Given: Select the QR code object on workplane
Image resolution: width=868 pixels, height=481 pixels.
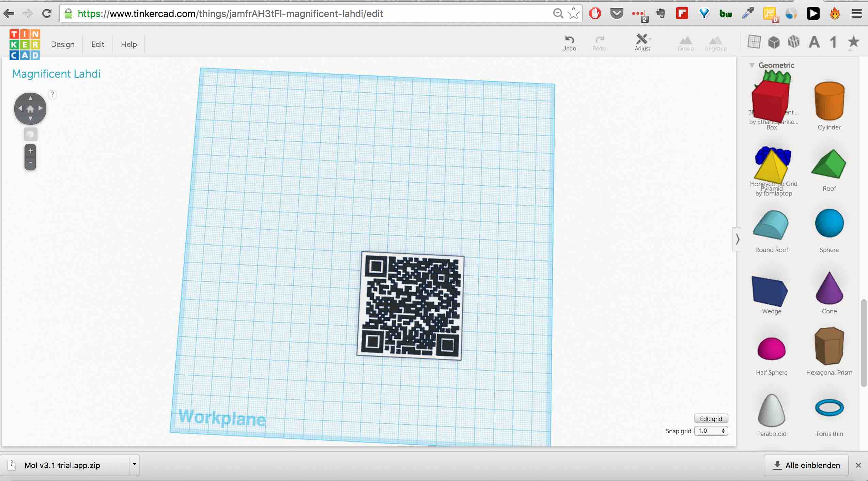Looking at the screenshot, I should (410, 306).
